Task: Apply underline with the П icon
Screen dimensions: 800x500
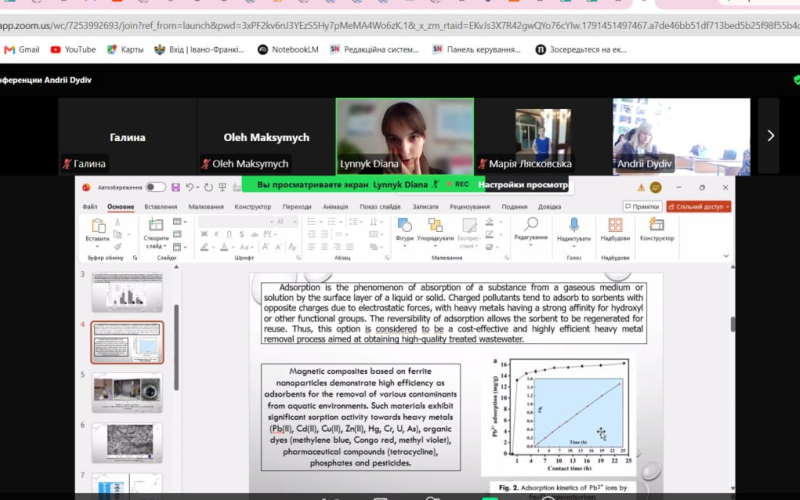Action: coord(229,234)
